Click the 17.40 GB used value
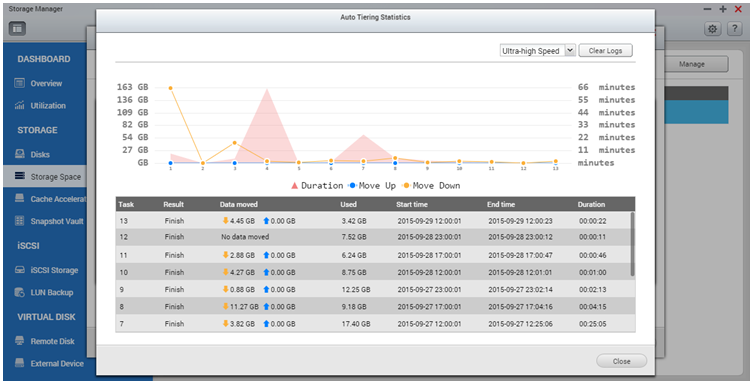Viewport: 753px width, 385px height. pyautogui.click(x=356, y=324)
